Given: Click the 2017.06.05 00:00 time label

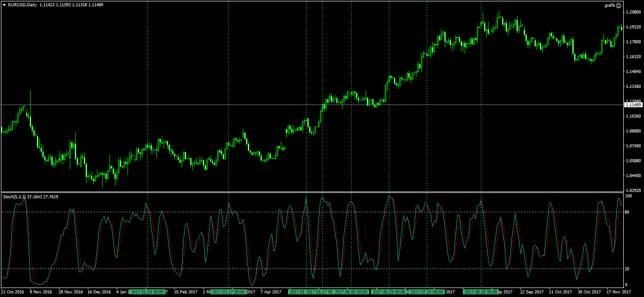Looking at the screenshot, I should (352, 292).
